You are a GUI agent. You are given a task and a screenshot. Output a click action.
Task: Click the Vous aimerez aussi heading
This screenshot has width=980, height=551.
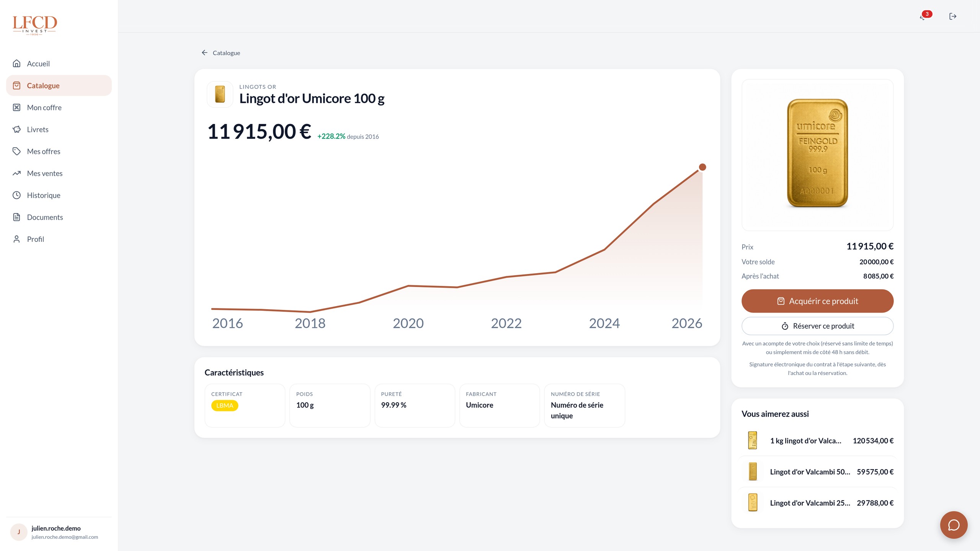[x=775, y=414]
